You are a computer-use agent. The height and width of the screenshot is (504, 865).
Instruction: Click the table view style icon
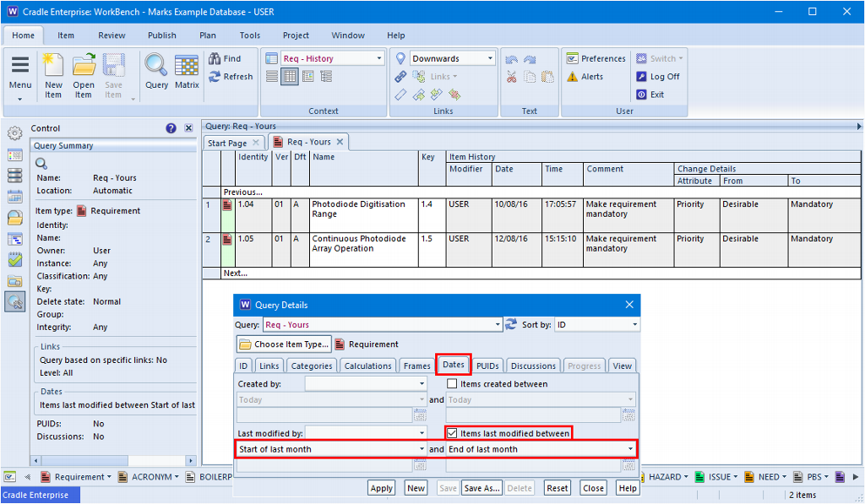(290, 76)
